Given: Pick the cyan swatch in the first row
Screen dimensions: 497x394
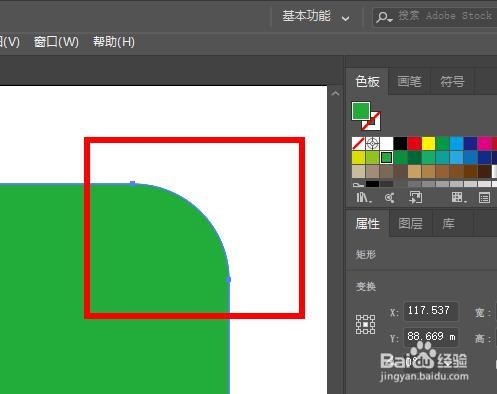Looking at the screenshot, I should tap(456, 144).
